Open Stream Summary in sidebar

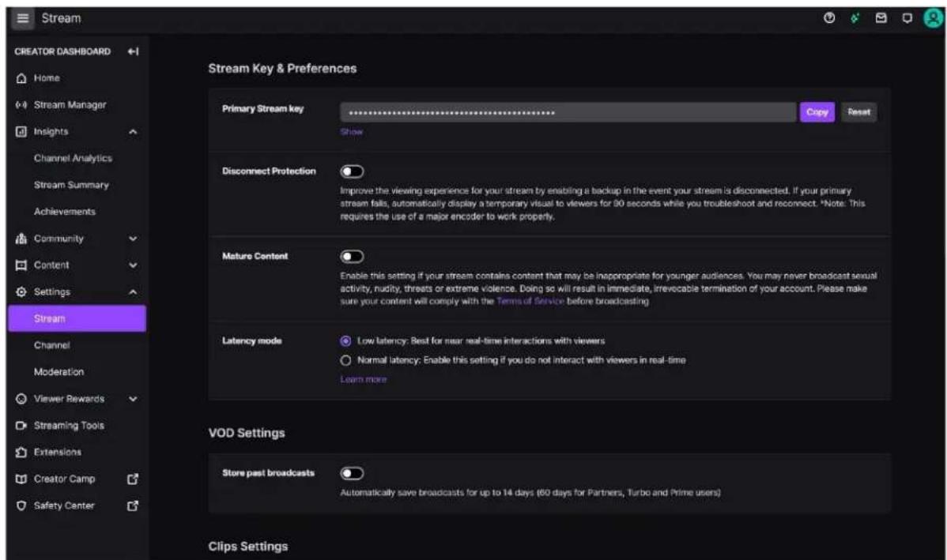click(x=71, y=186)
